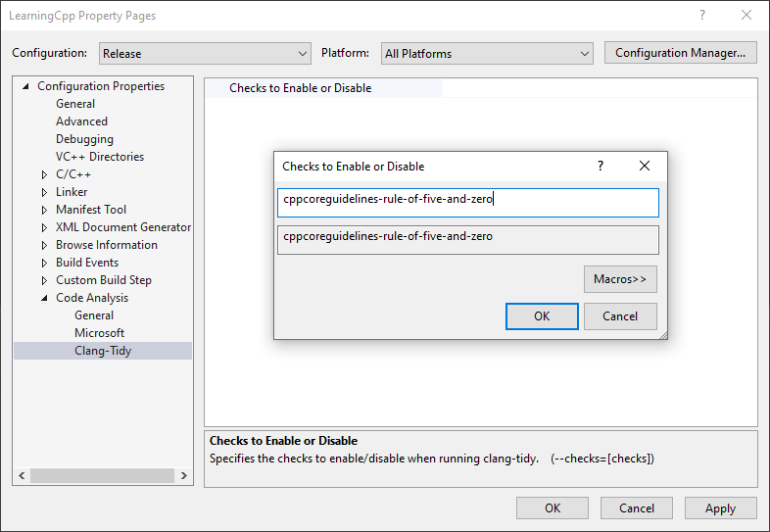Select General under Configuration Properties
The image size is (770, 532).
click(x=75, y=104)
